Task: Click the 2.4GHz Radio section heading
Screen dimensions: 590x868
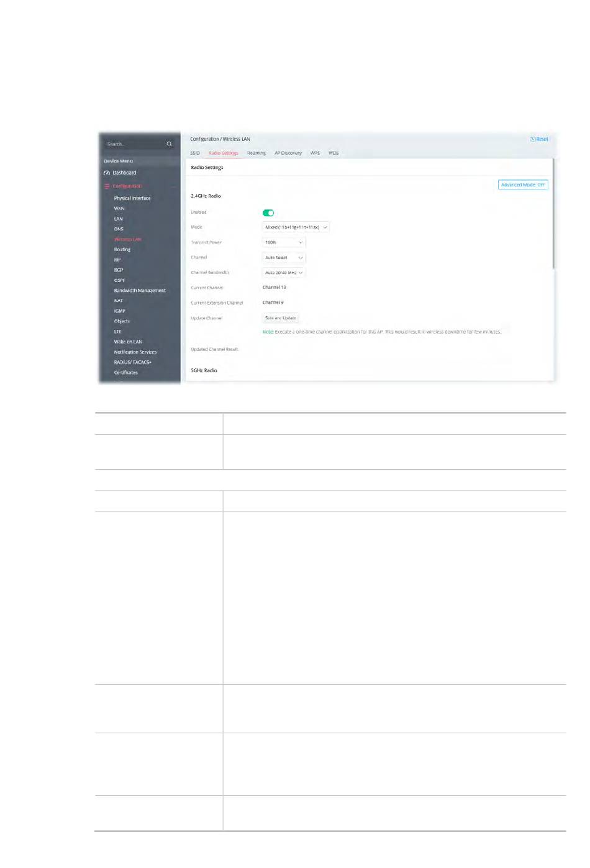Action: pyautogui.click(x=206, y=196)
